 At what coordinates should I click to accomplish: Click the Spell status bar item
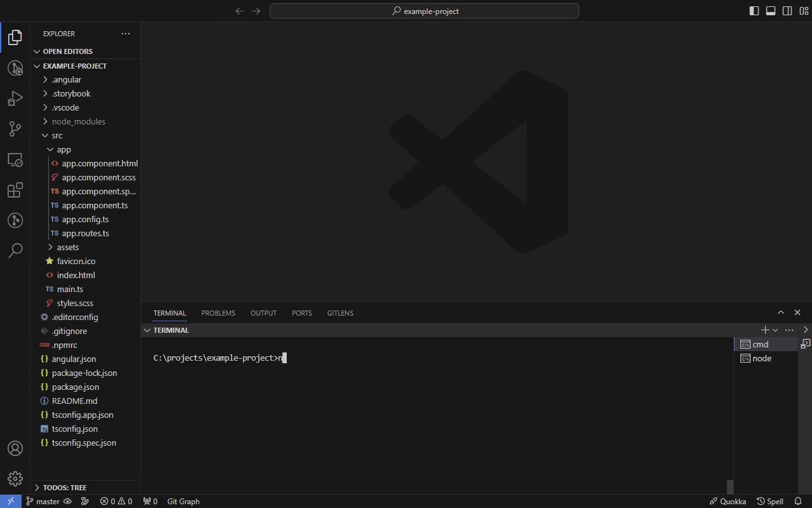coord(770,501)
